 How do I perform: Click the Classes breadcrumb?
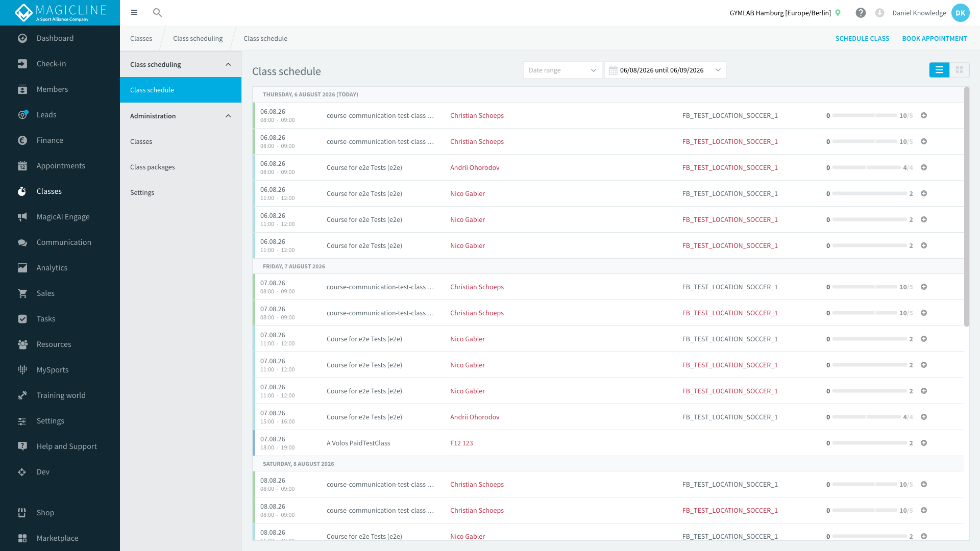point(141,38)
